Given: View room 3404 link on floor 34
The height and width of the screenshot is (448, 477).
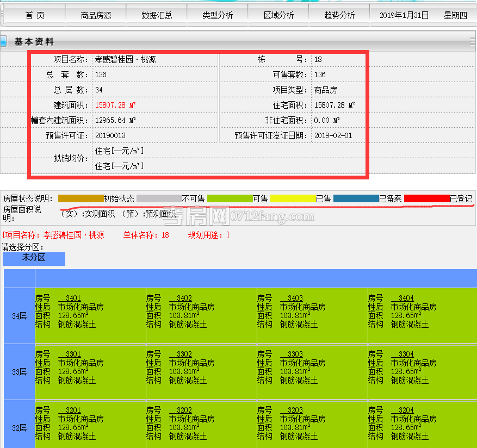Looking at the screenshot, I should point(406,298).
